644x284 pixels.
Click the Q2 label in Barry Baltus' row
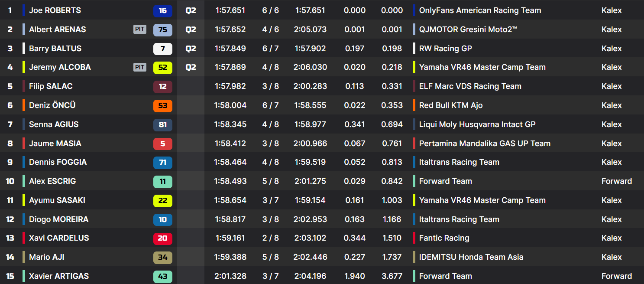(x=191, y=49)
